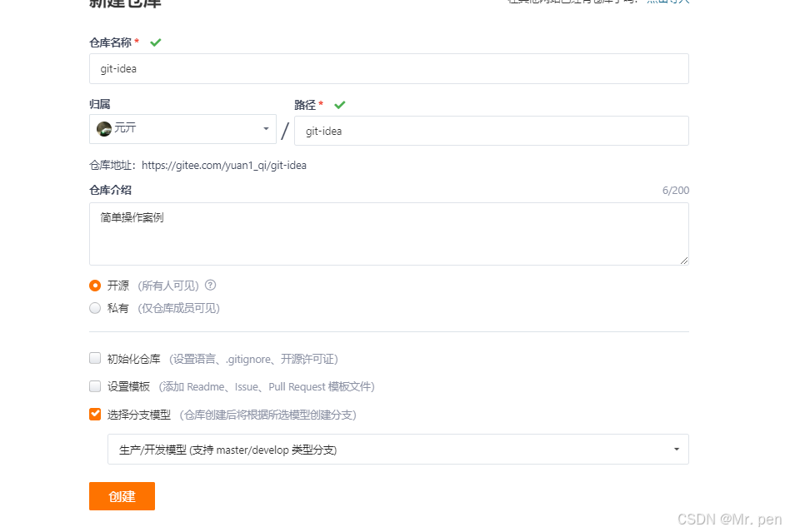The height and width of the screenshot is (532, 785).
Task: Click the 6/200 character counter
Action: [676, 191]
